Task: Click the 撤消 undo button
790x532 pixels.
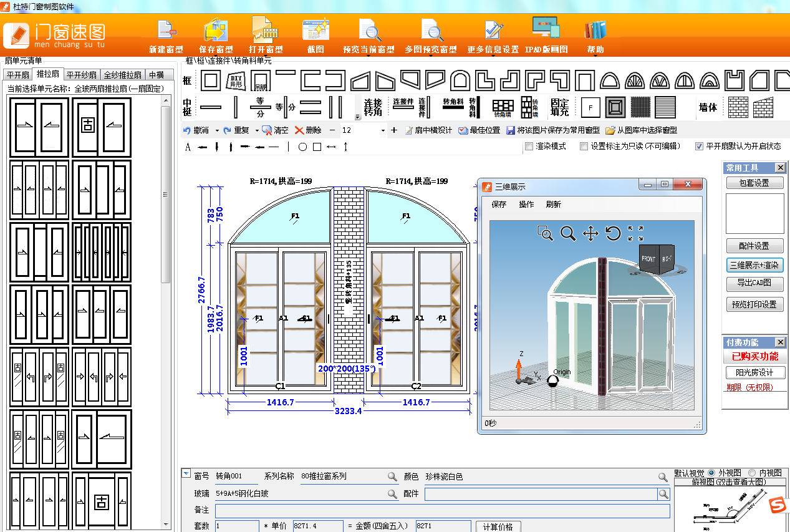Action: pyautogui.click(x=196, y=130)
